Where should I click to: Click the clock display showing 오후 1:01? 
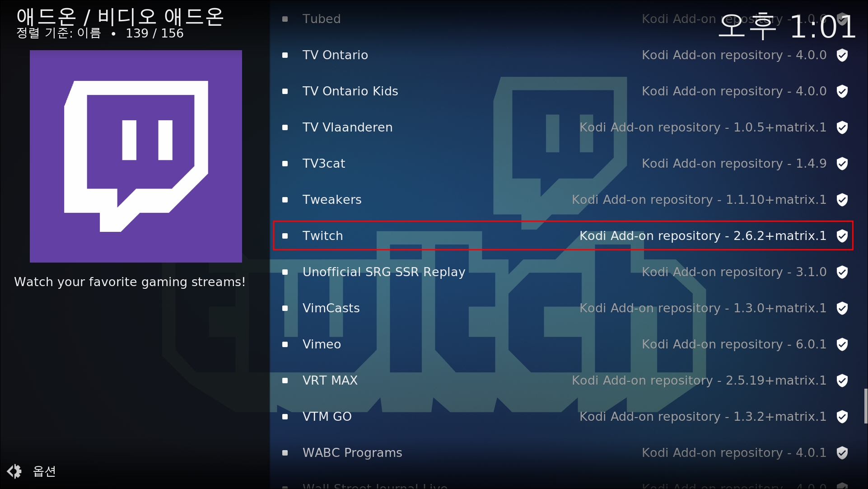[787, 26]
